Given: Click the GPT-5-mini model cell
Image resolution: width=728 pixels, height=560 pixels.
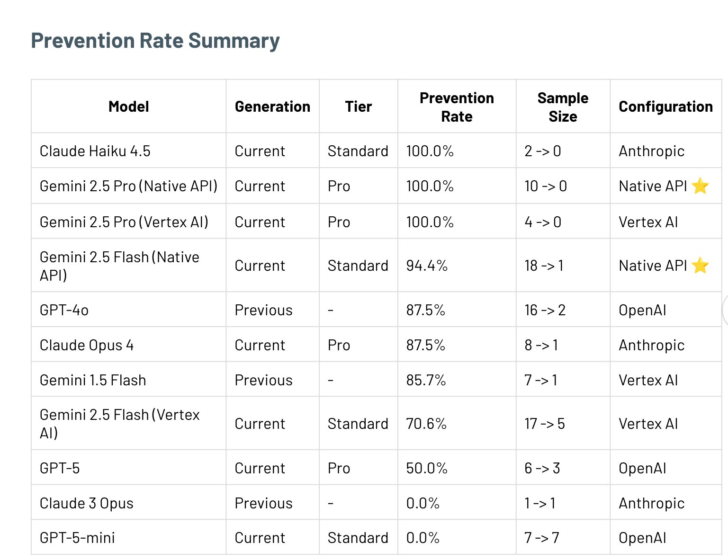Looking at the screenshot, I should [77, 538].
